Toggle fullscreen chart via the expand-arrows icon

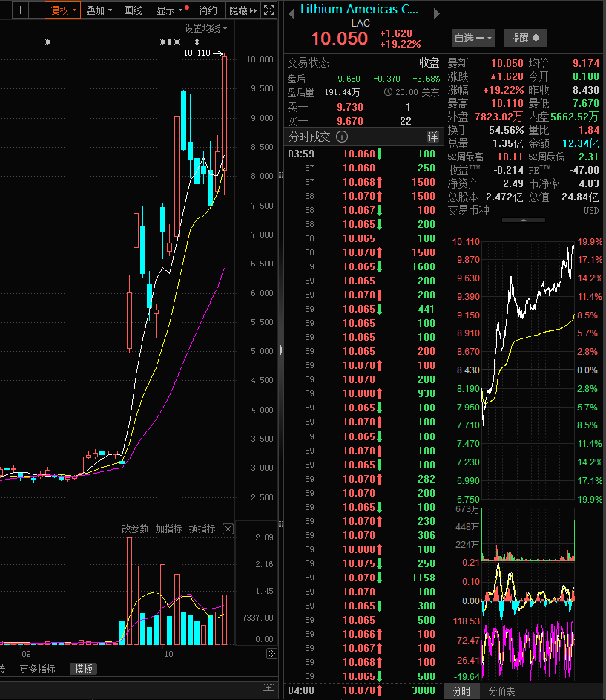click(269, 10)
